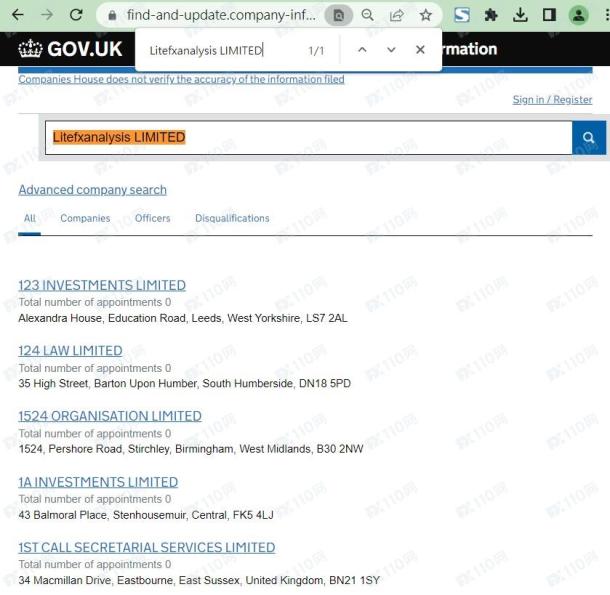
Task: Jump to previous find match
Action: (362, 50)
